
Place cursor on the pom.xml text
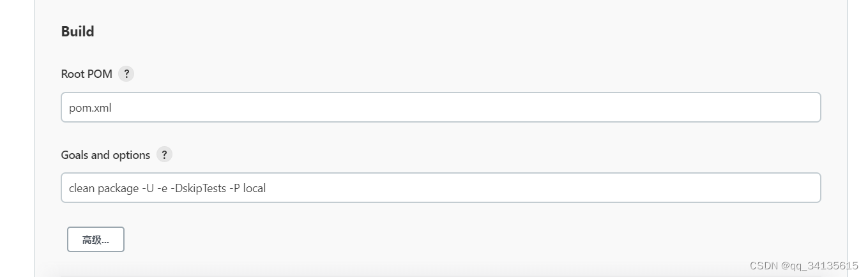coord(90,108)
